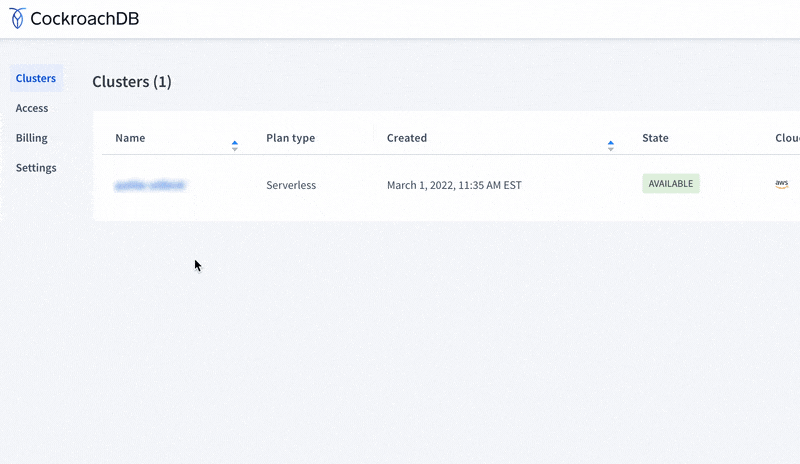Click the State column header
Screen dimensions: 800x464
click(x=655, y=138)
